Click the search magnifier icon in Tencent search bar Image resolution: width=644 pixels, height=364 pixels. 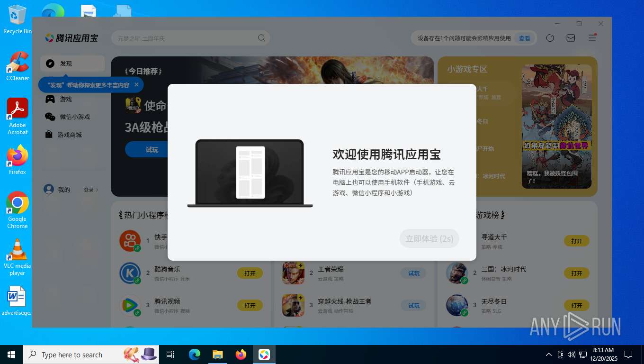coord(261,38)
